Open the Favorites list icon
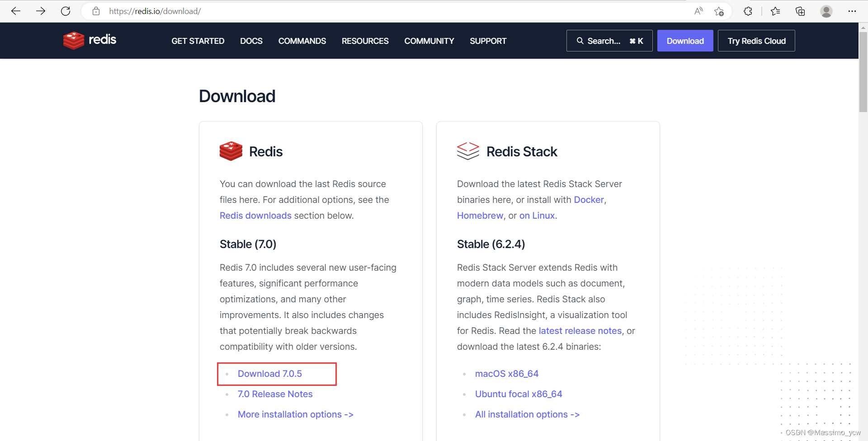 (775, 11)
